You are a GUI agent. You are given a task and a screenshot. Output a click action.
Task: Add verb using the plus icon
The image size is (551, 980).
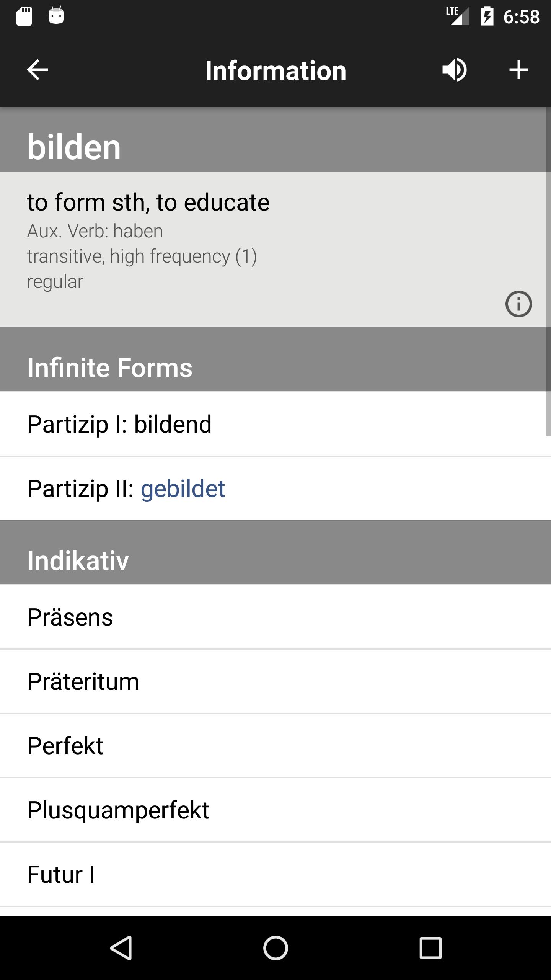518,70
